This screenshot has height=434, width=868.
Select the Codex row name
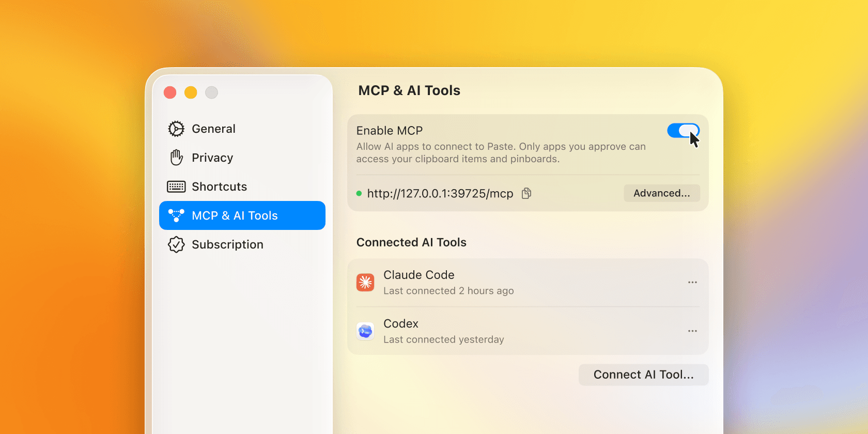pos(401,323)
